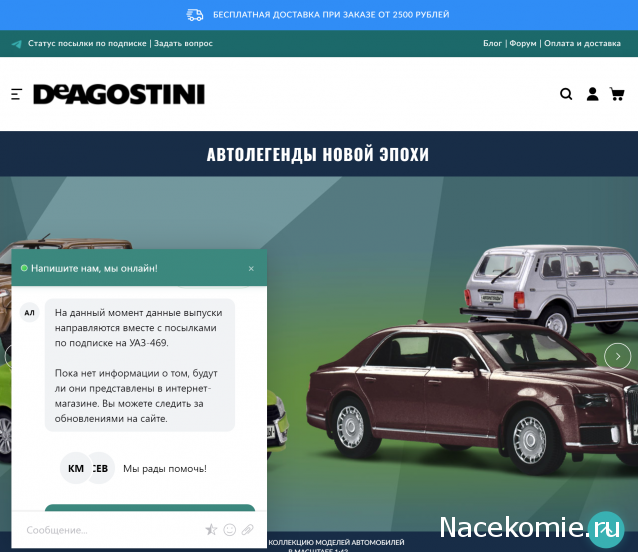The width and height of the screenshot is (638, 552).
Task: Click the Telegram paper plane icon
Action: tap(17, 44)
